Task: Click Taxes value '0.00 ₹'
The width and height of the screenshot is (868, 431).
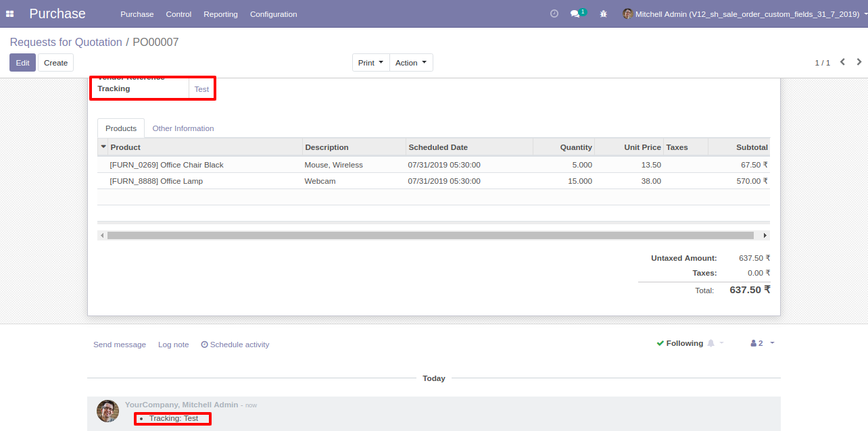Action: click(759, 273)
